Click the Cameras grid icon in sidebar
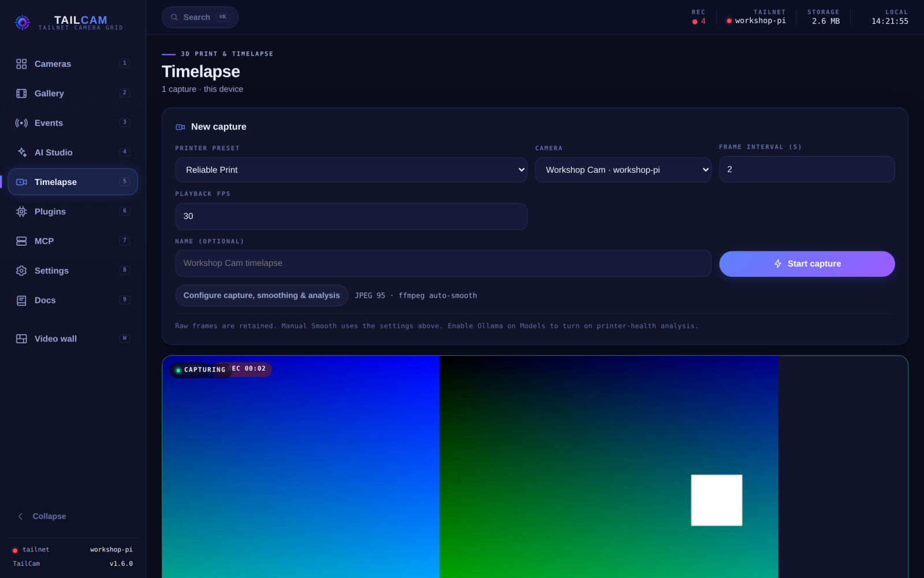Image resolution: width=924 pixels, height=578 pixels. tap(21, 64)
